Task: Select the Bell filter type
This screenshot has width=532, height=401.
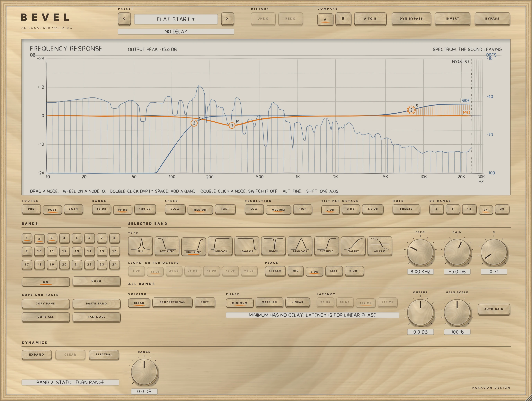Action: tap(140, 246)
